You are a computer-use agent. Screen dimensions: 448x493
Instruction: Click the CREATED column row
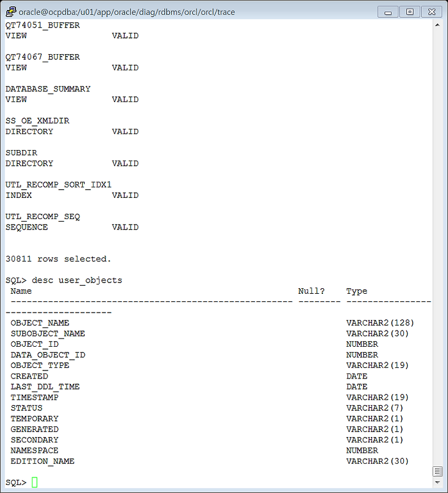click(189, 376)
